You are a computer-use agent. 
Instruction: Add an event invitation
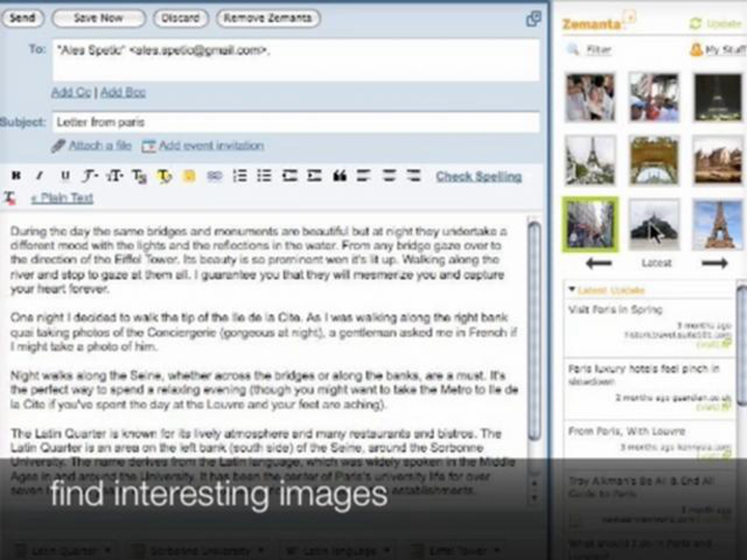pos(211,146)
